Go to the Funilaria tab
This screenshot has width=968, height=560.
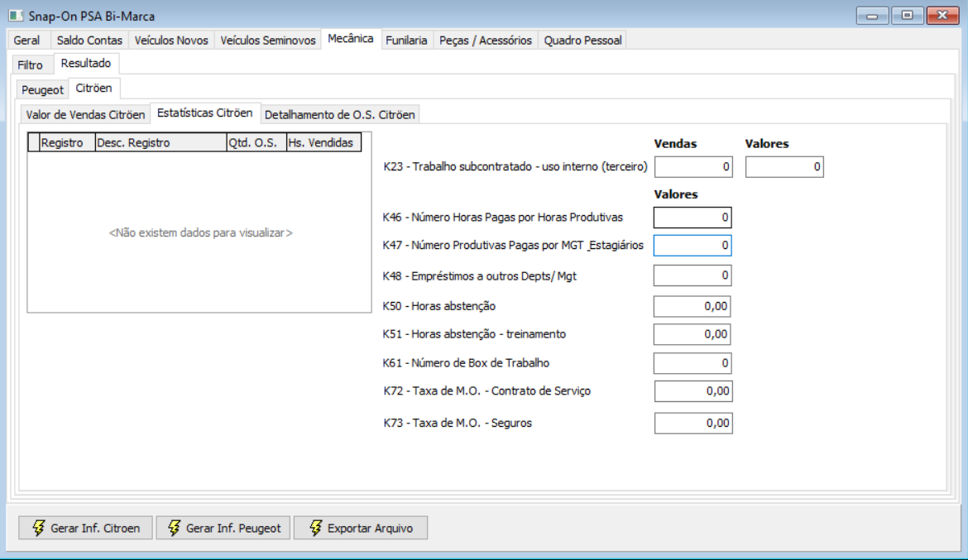(x=406, y=41)
